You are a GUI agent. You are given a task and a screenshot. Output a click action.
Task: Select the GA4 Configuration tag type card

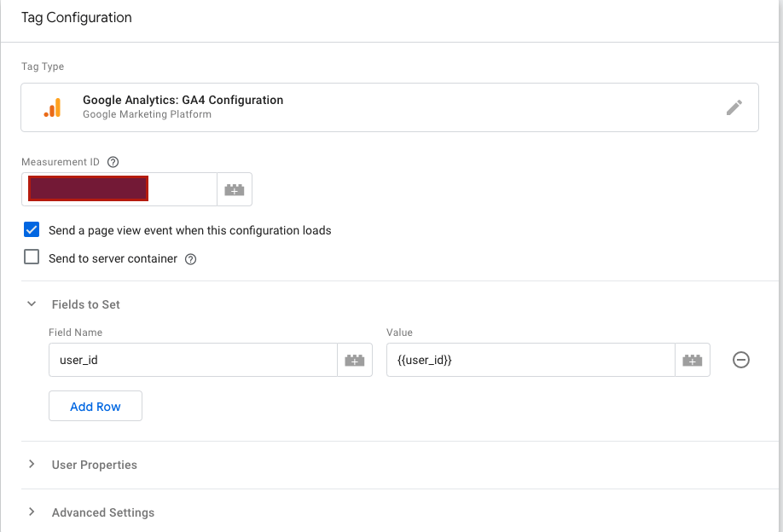click(x=390, y=107)
